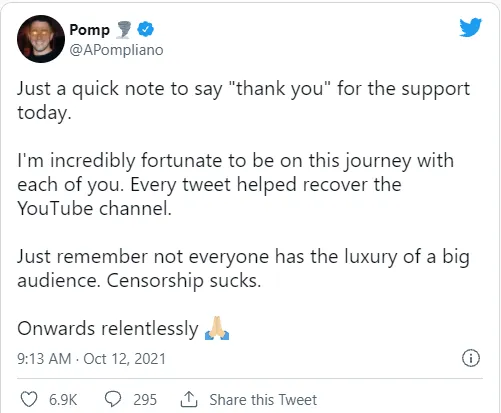The image size is (501, 413).
Task: Click the reply speech bubble icon
Action: tap(113, 399)
